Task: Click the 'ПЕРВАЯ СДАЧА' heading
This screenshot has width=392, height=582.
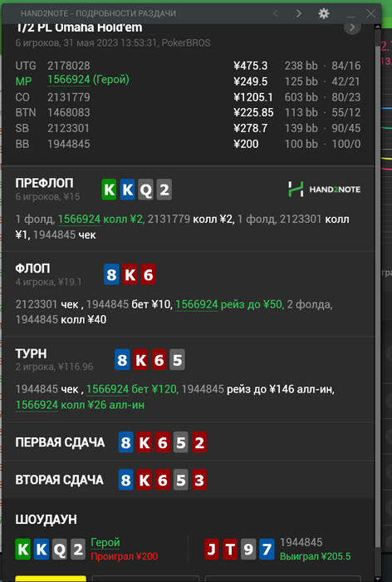Action: click(60, 442)
